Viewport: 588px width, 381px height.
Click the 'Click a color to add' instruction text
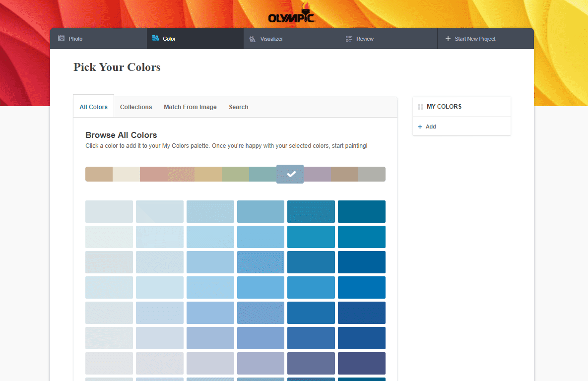226,146
